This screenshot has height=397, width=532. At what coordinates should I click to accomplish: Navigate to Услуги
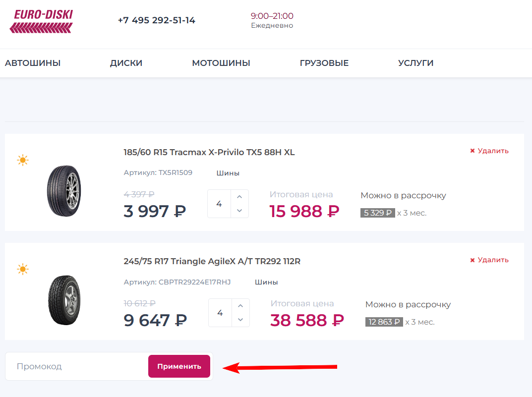(415, 63)
